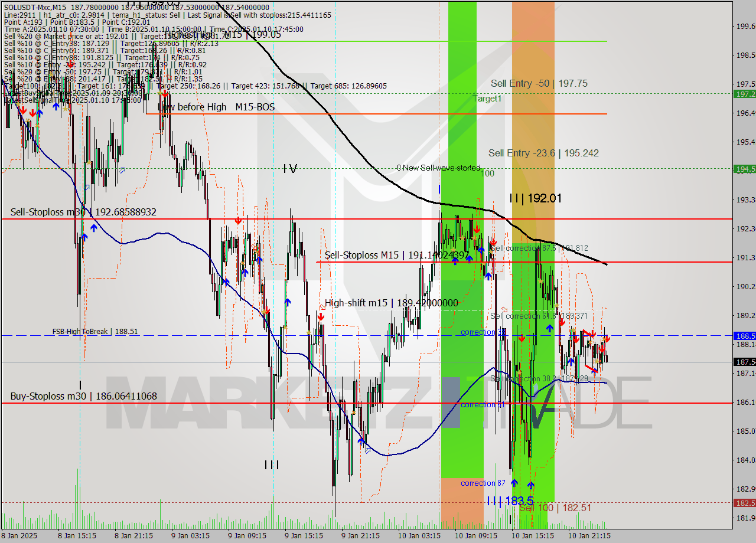Select the black 187.5 current price tag
Screen dimensions: 756x543
click(744, 362)
